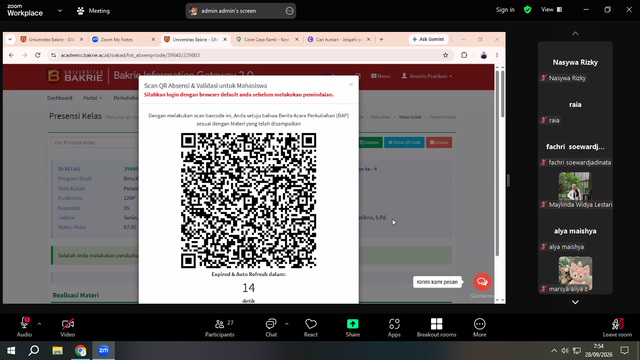This screenshot has height=360, width=640.
Task: Open Chrome three-dot menu
Action: pyautogui.click(x=497, y=55)
